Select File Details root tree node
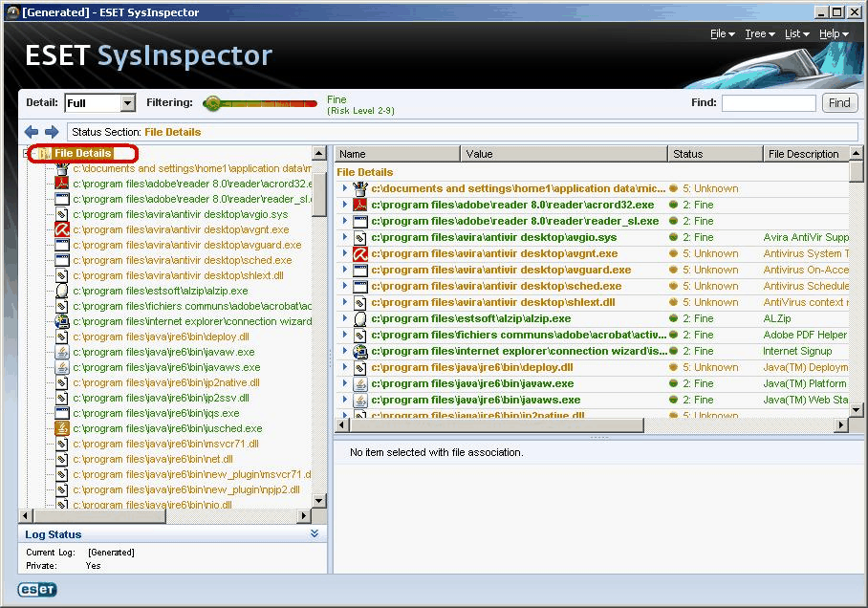This screenshot has width=868, height=608. pyautogui.click(x=82, y=153)
